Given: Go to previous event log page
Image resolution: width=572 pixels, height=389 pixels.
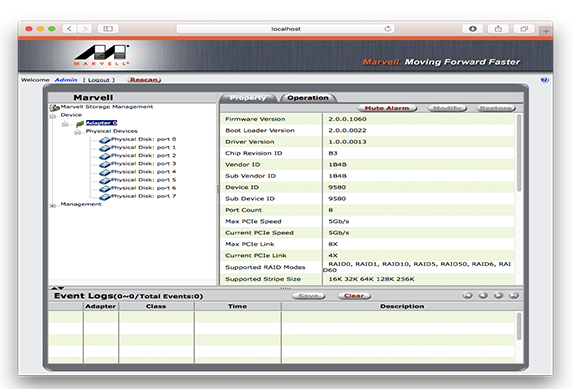Looking at the screenshot, I should pos(483,295).
